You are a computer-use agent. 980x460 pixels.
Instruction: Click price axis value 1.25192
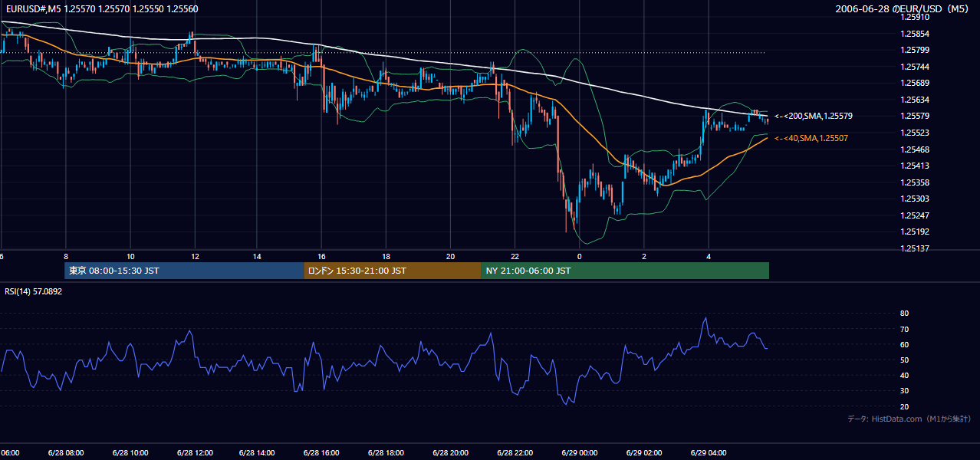(x=915, y=232)
